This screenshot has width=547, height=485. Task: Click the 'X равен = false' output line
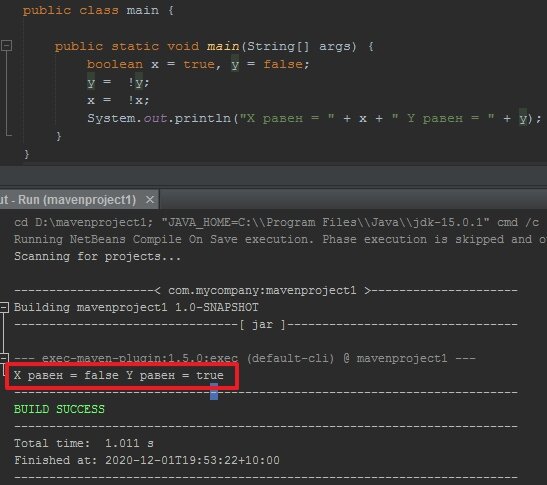(x=119, y=375)
